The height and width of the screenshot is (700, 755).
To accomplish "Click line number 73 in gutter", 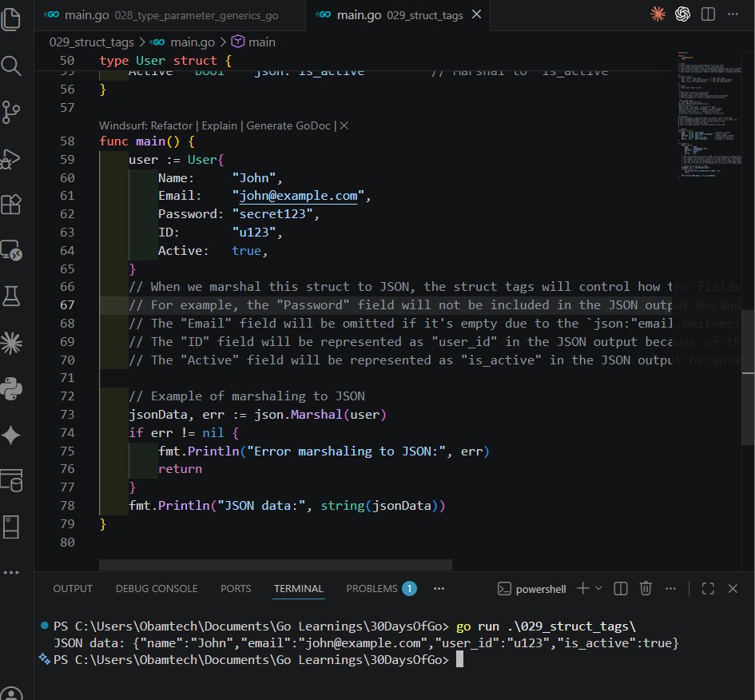I will coord(67,415).
